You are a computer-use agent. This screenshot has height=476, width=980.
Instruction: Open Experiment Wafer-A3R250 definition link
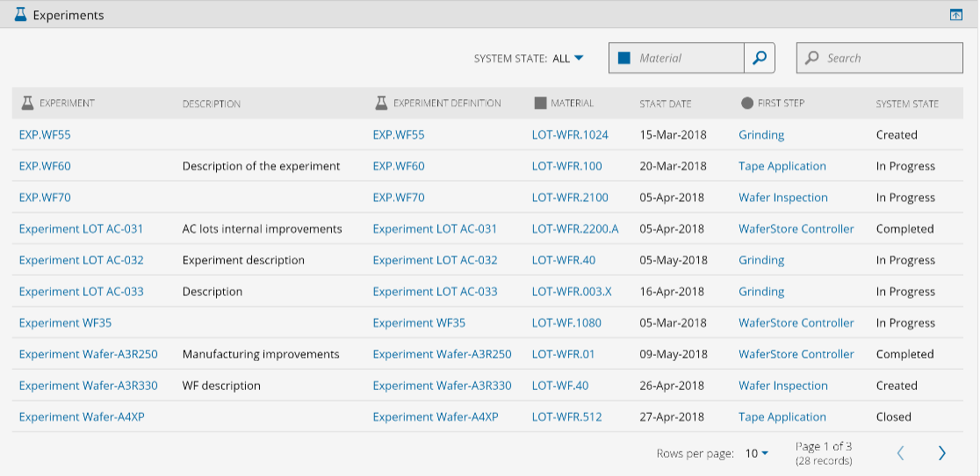click(x=442, y=355)
